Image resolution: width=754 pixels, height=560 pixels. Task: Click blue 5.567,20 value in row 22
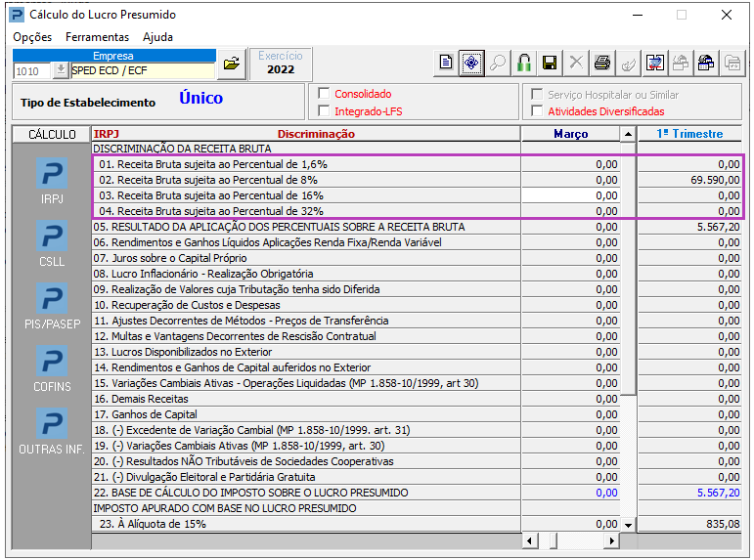[719, 493]
